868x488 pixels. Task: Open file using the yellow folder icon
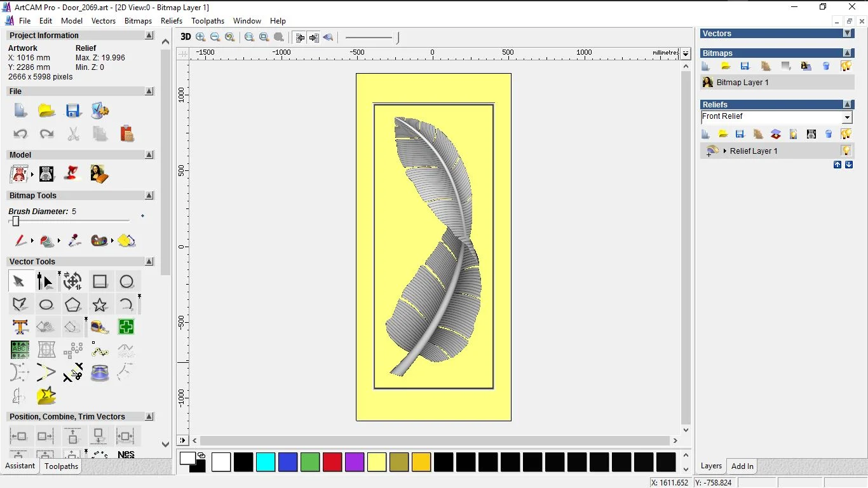tap(46, 111)
